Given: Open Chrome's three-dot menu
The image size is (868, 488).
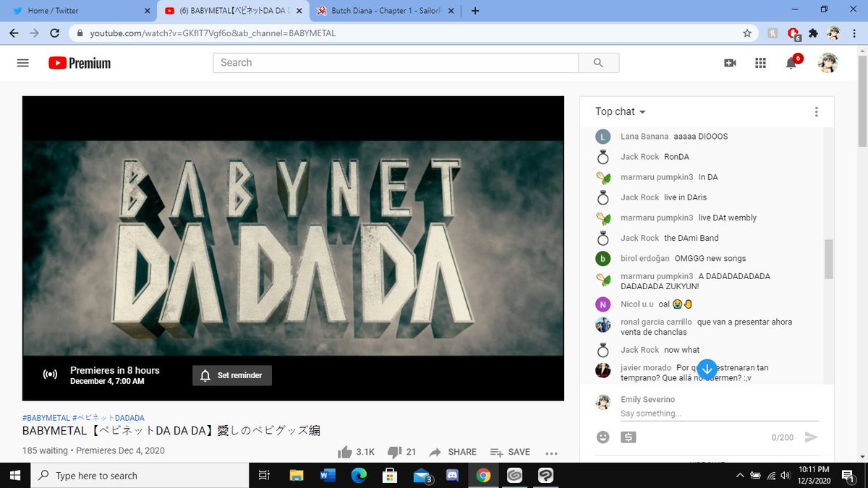Looking at the screenshot, I should [854, 33].
